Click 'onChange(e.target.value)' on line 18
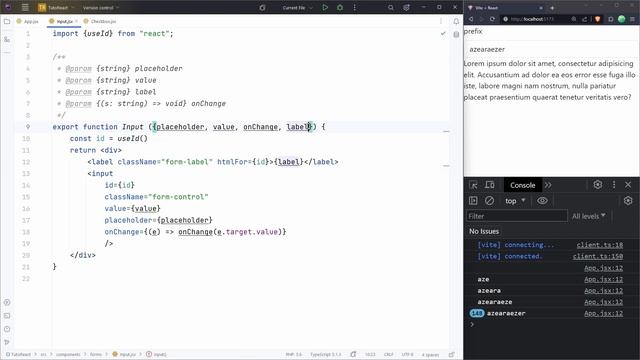The height and width of the screenshot is (360, 640). tap(230, 232)
